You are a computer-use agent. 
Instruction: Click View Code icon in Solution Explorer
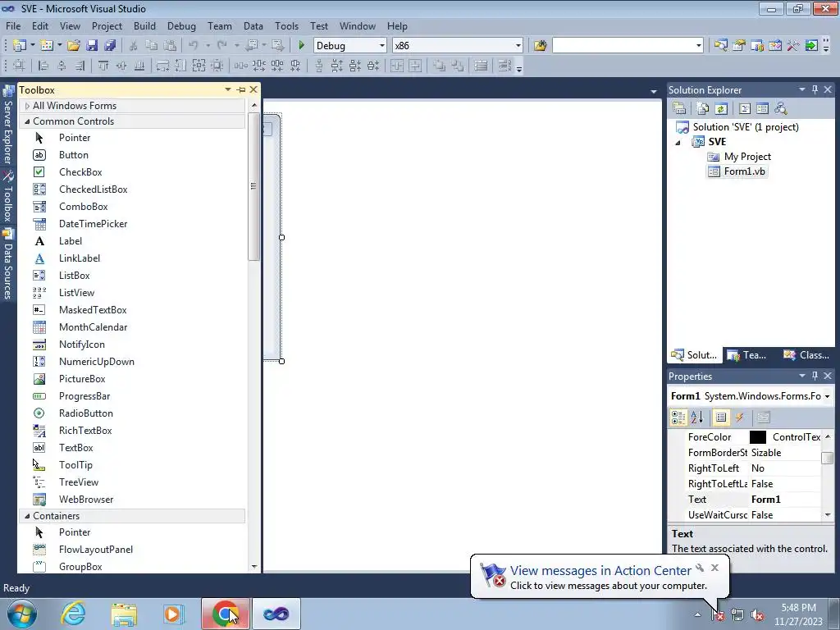pos(745,109)
